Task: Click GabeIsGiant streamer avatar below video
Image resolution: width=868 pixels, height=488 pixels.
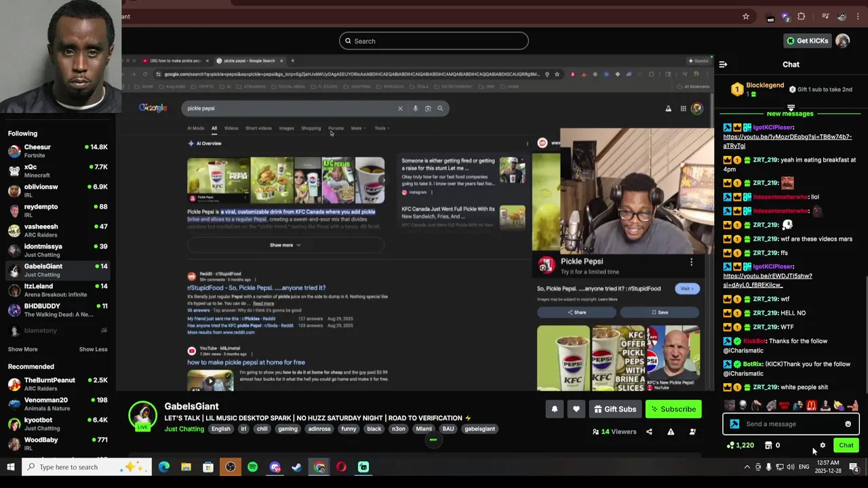Action: pos(143,415)
